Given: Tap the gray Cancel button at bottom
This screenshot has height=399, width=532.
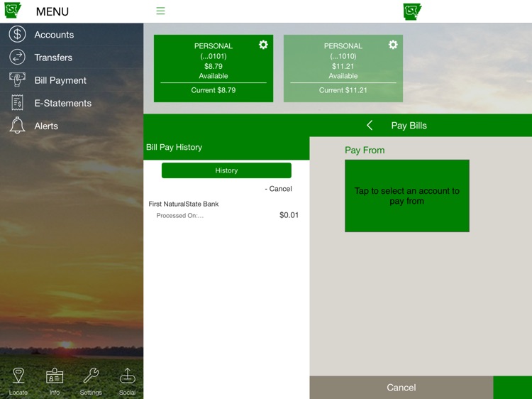Looking at the screenshot, I should (401, 388).
